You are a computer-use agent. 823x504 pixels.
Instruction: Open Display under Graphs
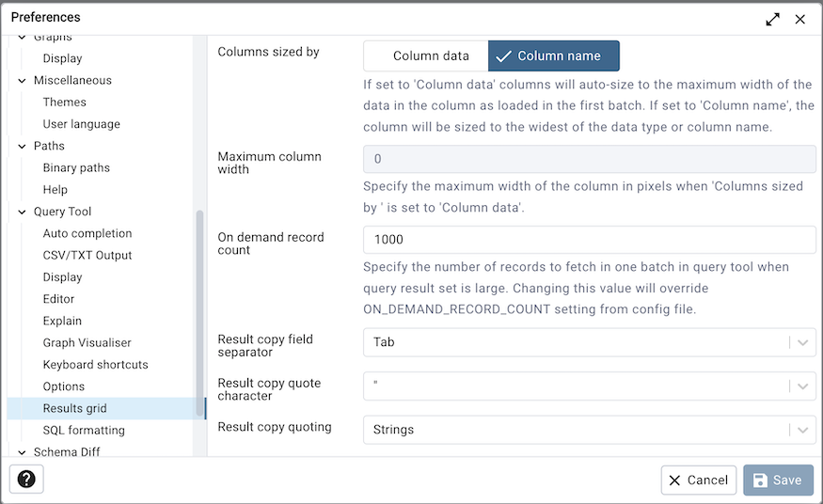(62, 58)
